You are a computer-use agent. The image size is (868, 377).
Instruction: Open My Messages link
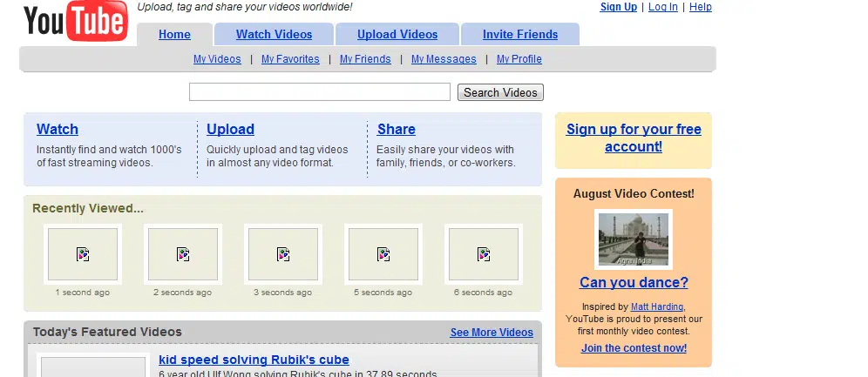tap(444, 59)
